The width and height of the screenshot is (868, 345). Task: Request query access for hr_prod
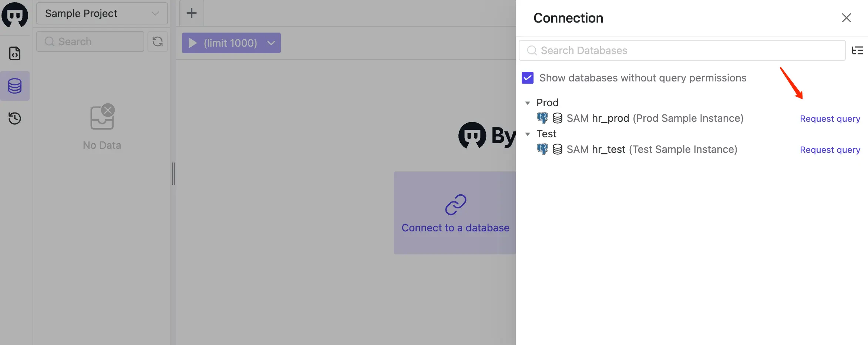click(x=830, y=118)
